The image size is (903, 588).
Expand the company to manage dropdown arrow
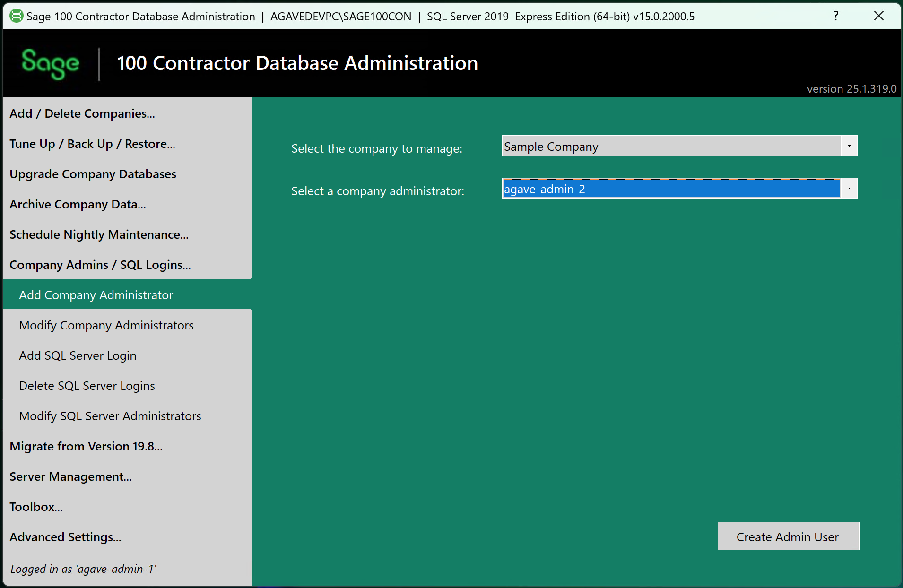[x=849, y=146]
